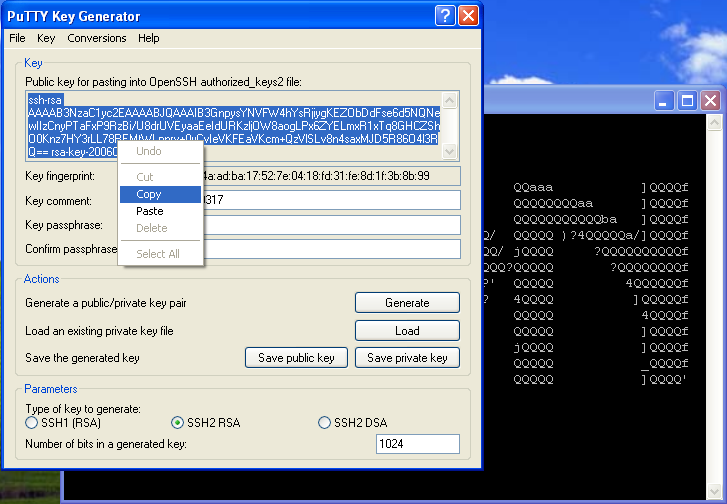Screen dimensions: 727x504
Task: Click the Key passphrase input field
Action: [x=332, y=225]
